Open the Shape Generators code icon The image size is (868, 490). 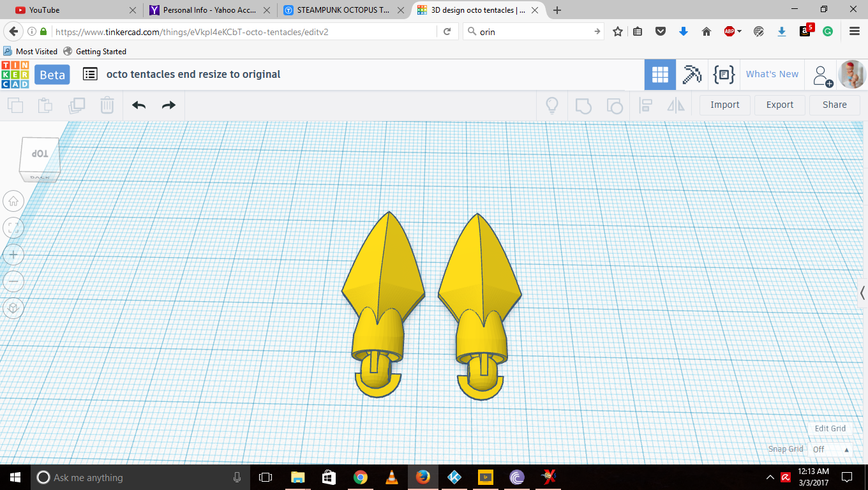point(724,75)
